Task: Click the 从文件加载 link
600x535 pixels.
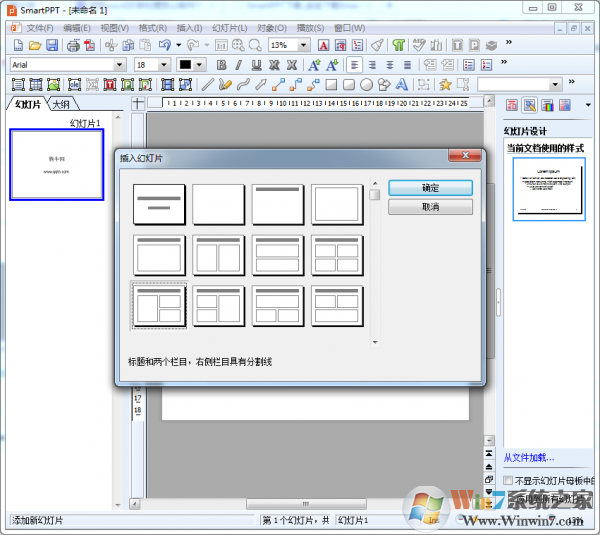Action: (x=528, y=457)
